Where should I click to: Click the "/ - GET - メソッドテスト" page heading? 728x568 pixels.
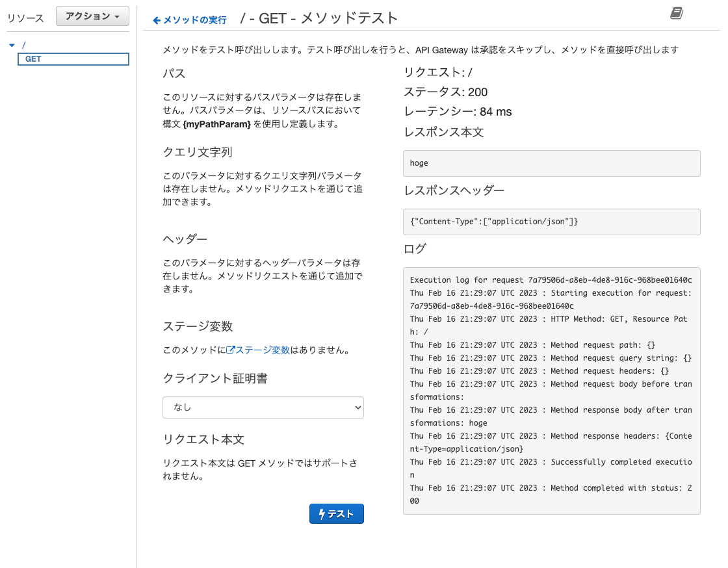click(x=318, y=18)
